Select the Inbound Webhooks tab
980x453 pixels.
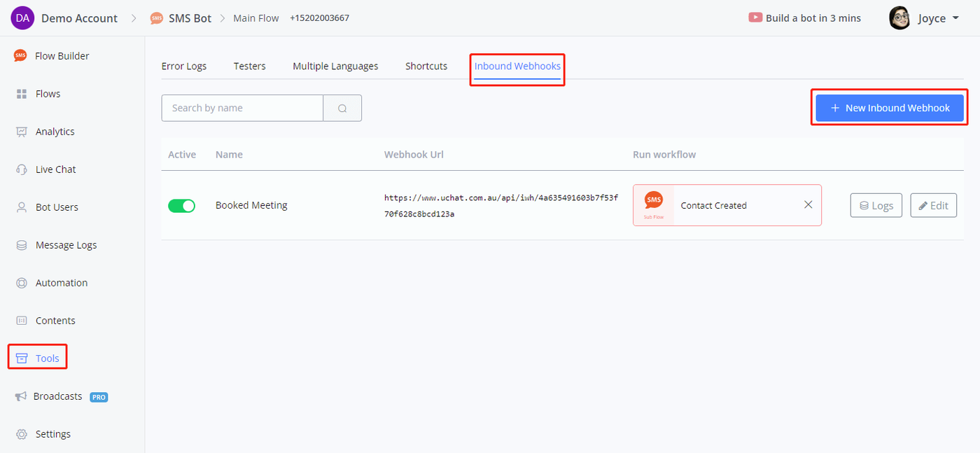tap(517, 67)
